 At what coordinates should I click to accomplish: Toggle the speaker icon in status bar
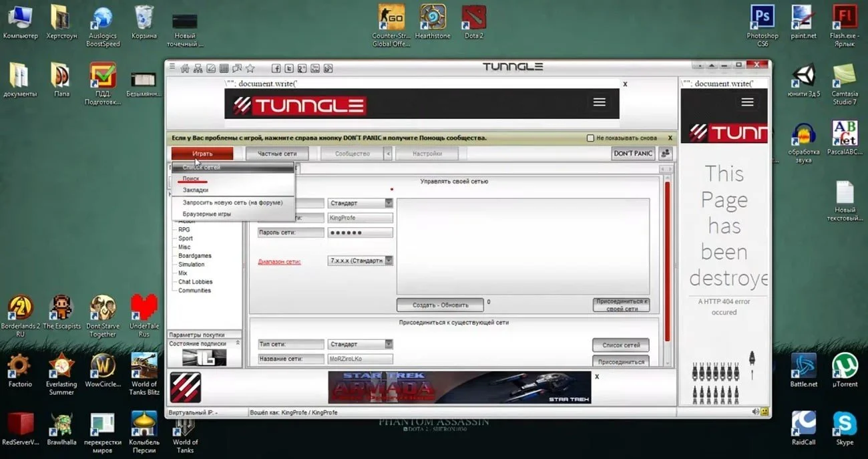pos(756,412)
